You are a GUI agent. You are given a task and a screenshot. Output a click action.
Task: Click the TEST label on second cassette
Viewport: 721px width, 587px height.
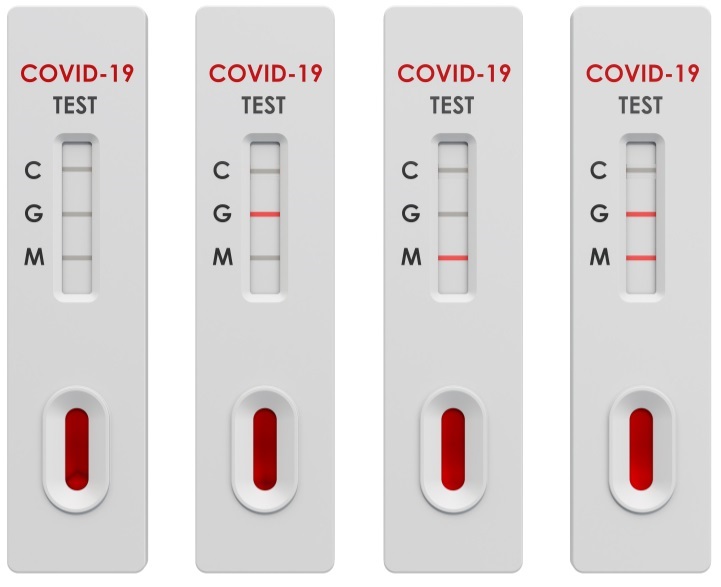point(263,105)
